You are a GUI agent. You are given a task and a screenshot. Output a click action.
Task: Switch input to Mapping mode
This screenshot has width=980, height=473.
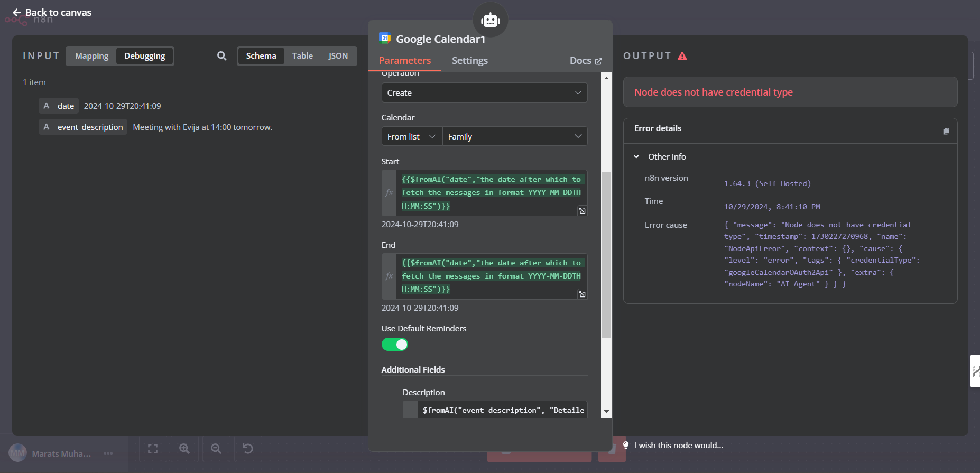91,56
